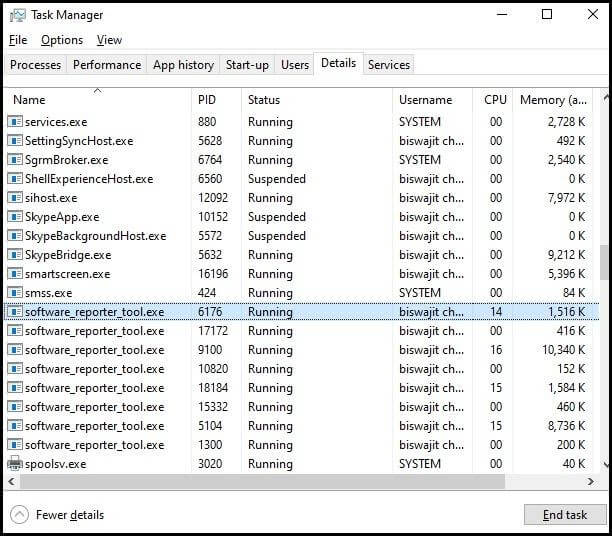The height and width of the screenshot is (536, 612).
Task: Click the spoolsv.exe printer icon
Action: pos(15,463)
